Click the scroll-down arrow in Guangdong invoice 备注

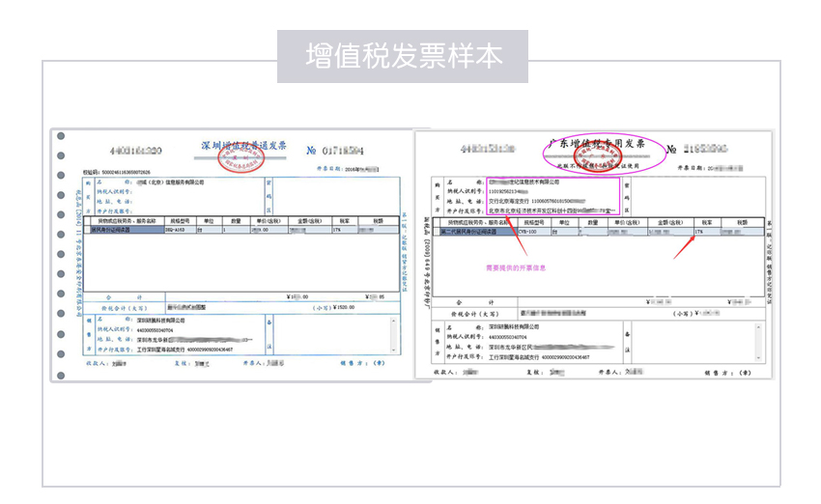pos(758,358)
